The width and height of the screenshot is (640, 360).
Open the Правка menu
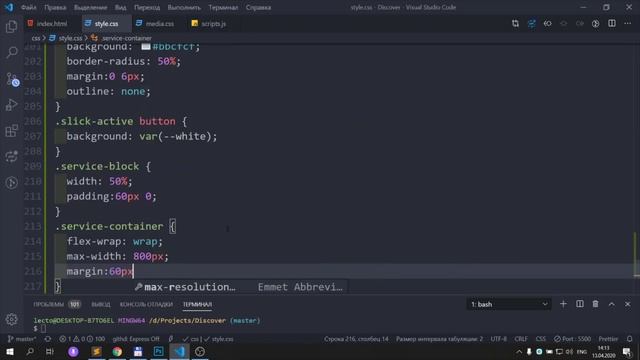tap(55, 7)
